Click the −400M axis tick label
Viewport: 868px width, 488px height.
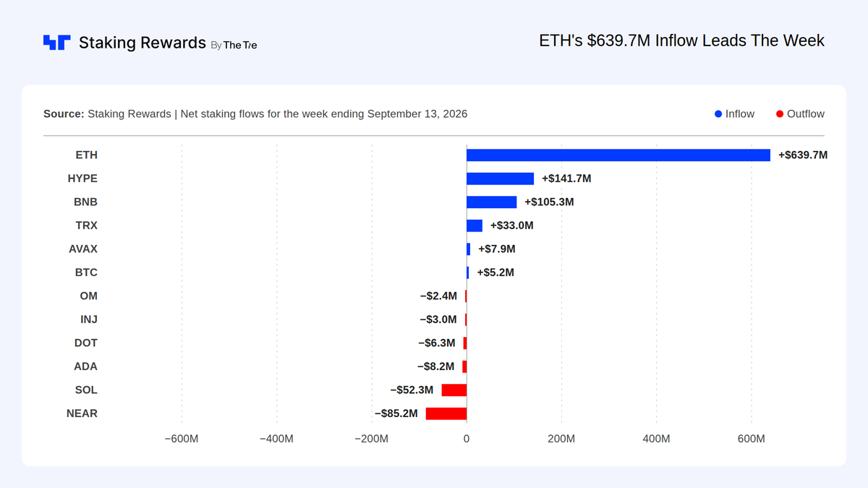click(276, 438)
